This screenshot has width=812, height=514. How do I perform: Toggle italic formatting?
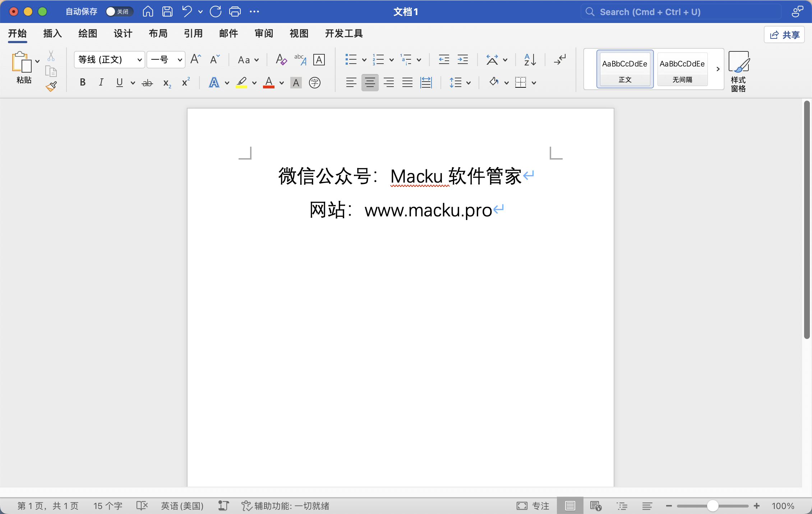[x=101, y=83]
